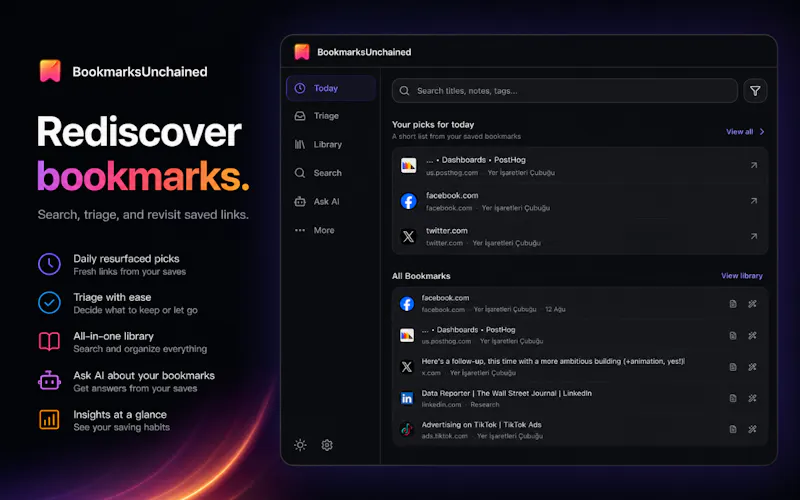This screenshot has height=500, width=800.
Task: Follow the View library link
Action: (x=742, y=276)
